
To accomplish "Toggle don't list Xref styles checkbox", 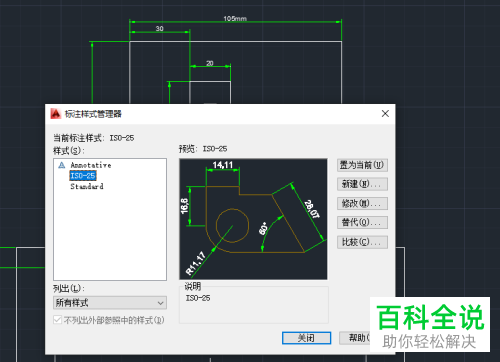I will [x=58, y=320].
